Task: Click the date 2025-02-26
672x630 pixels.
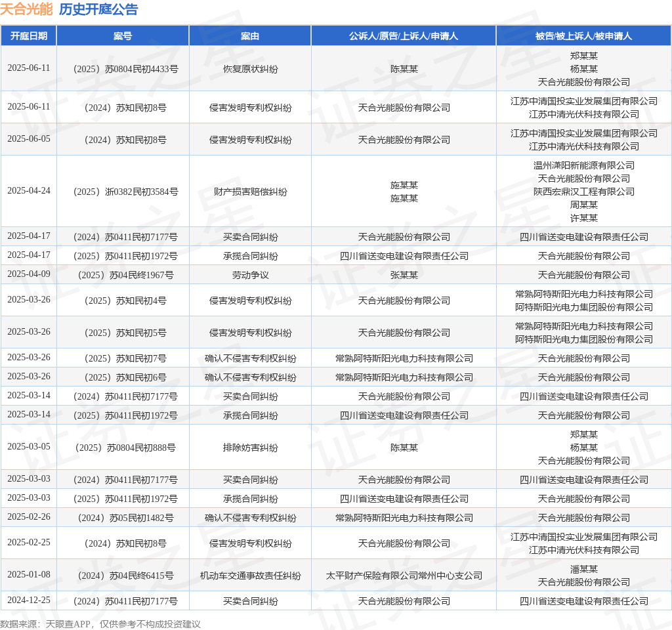Action: click(x=29, y=517)
